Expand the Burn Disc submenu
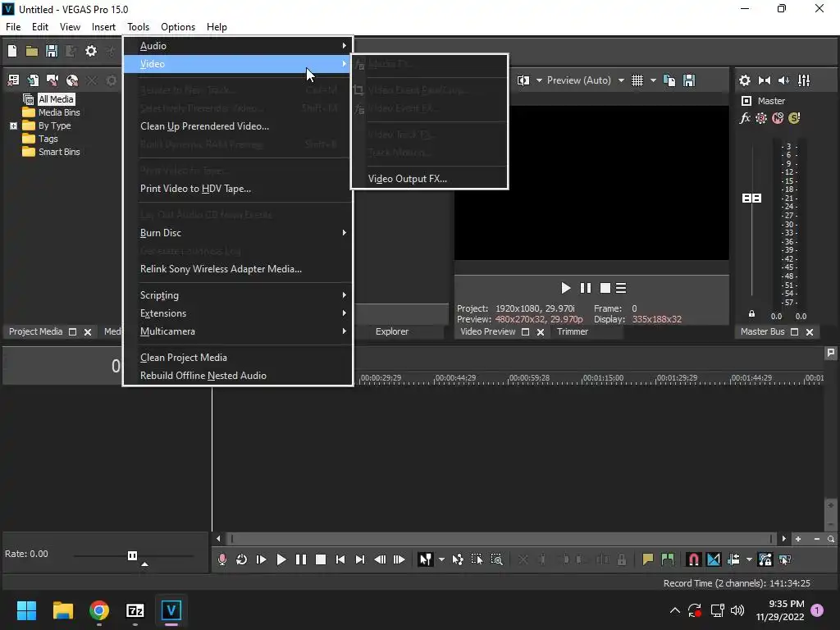This screenshot has height=630, width=840. (238, 233)
